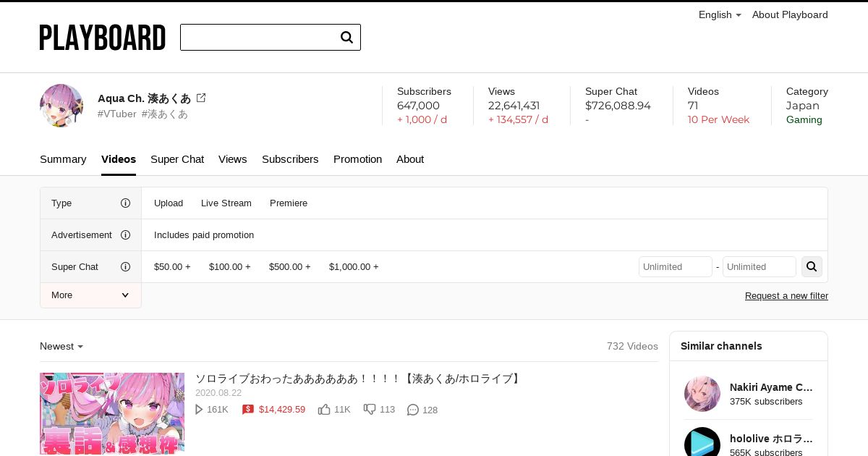This screenshot has height=456, width=868.
Task: Open the About tab
Action: [x=410, y=159]
